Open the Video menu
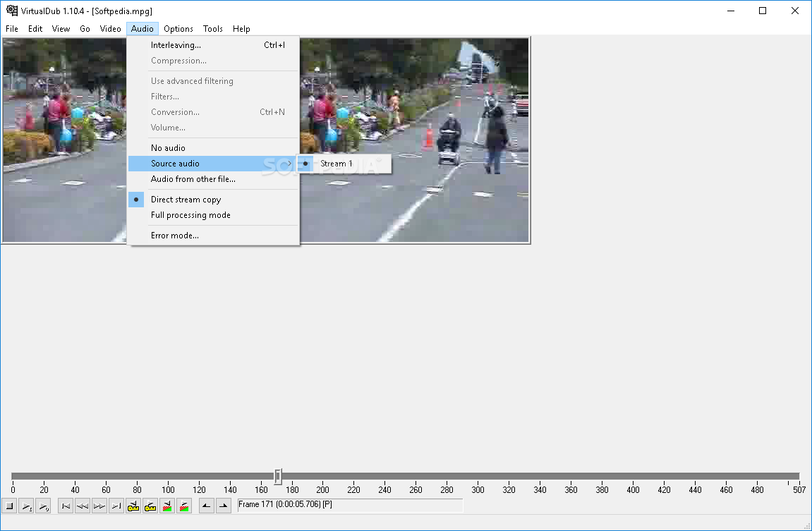Viewport: 812px width, 531px height. click(110, 28)
